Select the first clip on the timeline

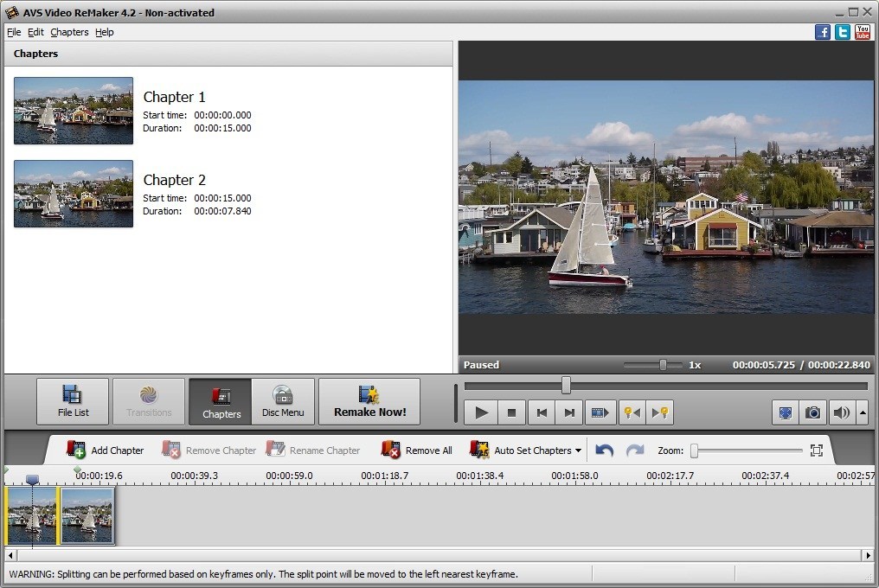coord(31,515)
